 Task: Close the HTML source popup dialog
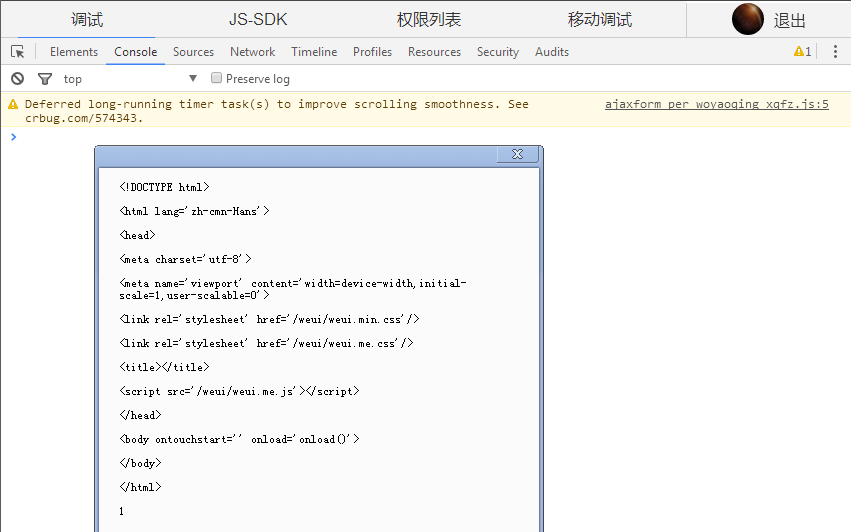518,154
